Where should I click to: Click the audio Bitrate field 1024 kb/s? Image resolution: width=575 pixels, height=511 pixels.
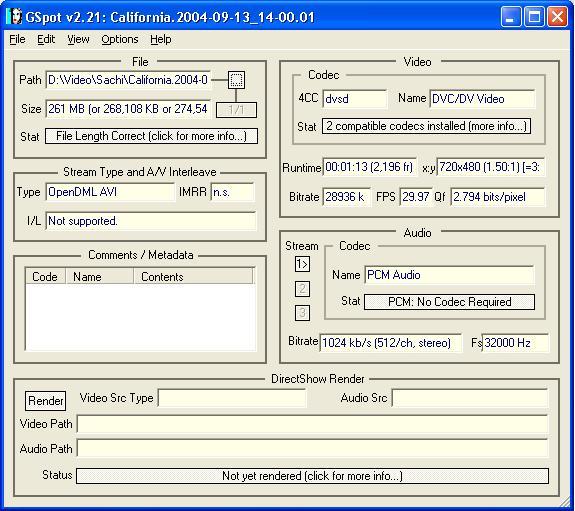(391, 343)
